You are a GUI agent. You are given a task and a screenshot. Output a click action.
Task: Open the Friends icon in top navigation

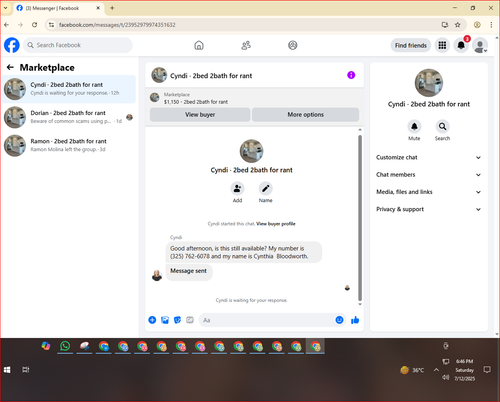[x=246, y=45]
